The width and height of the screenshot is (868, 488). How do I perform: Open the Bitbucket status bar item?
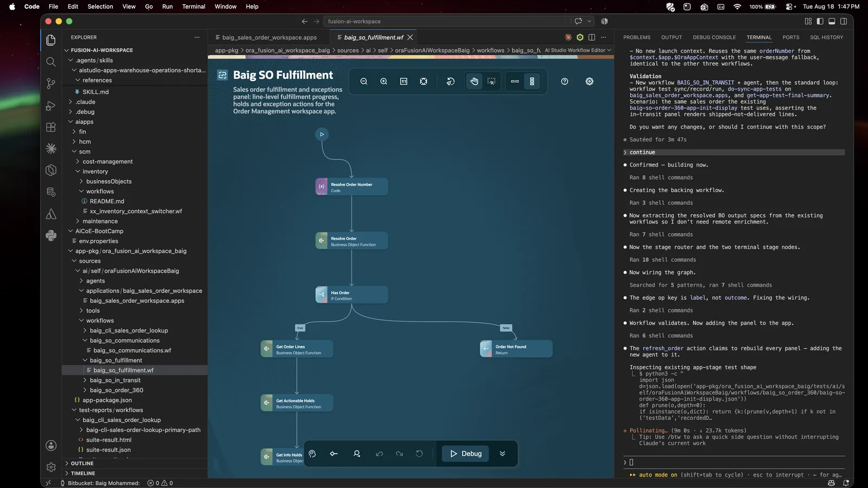pos(100,483)
